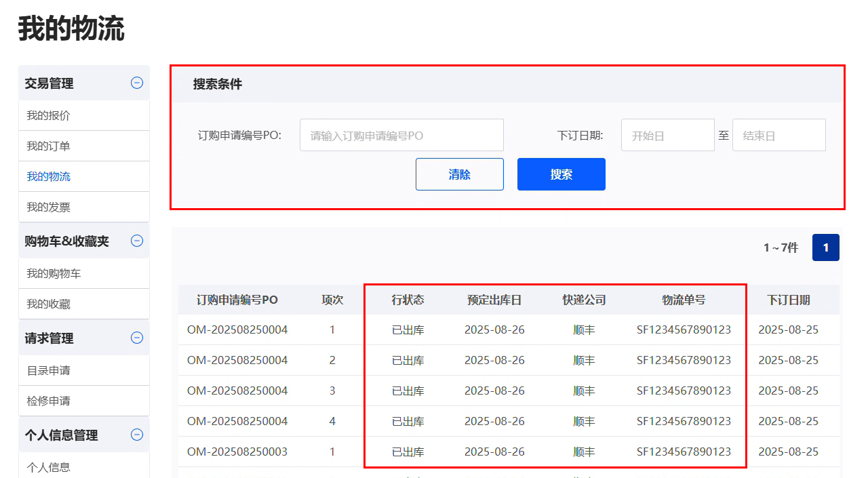The width and height of the screenshot is (868, 478).
Task: Go to 我的发票 page
Action: 48,207
